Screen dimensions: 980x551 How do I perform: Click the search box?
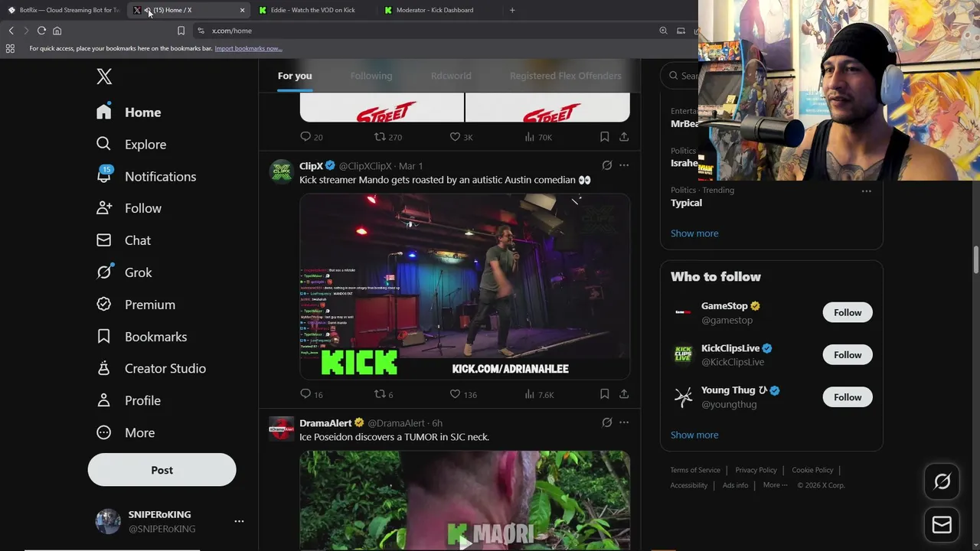tap(680, 76)
